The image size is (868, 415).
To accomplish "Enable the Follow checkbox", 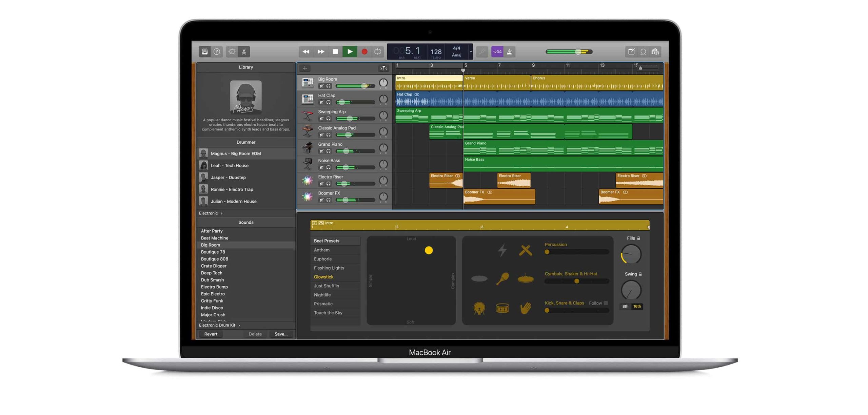I will [606, 303].
